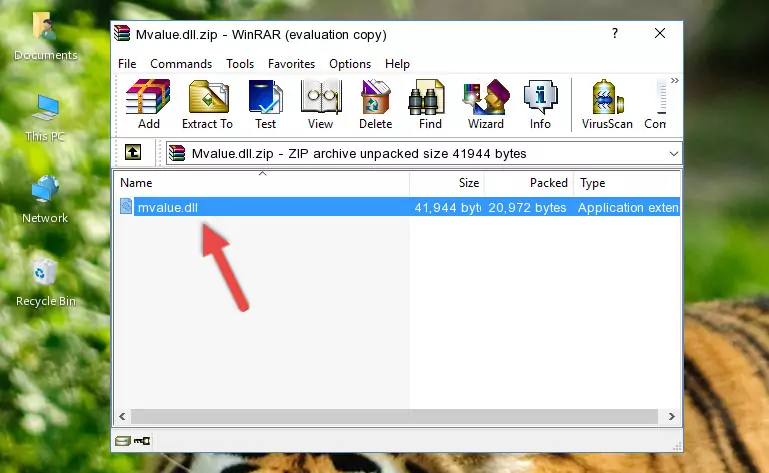
Task: Start VirusScan on the archive
Action: tap(607, 105)
